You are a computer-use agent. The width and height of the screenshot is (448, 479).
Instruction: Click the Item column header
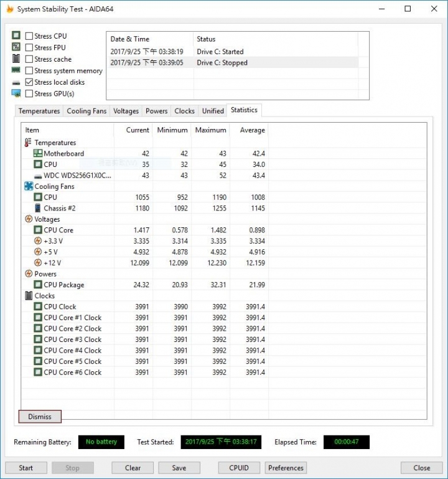tap(68, 130)
